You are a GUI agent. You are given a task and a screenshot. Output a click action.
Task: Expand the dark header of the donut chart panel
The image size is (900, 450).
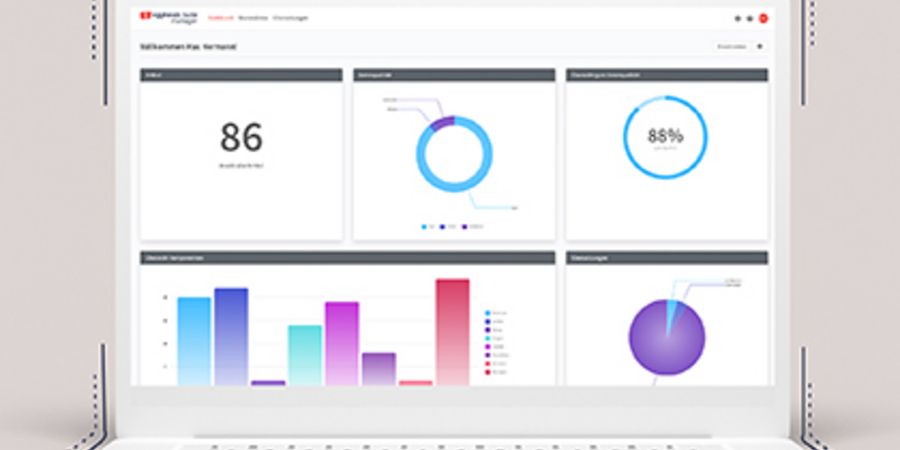pos(454,75)
